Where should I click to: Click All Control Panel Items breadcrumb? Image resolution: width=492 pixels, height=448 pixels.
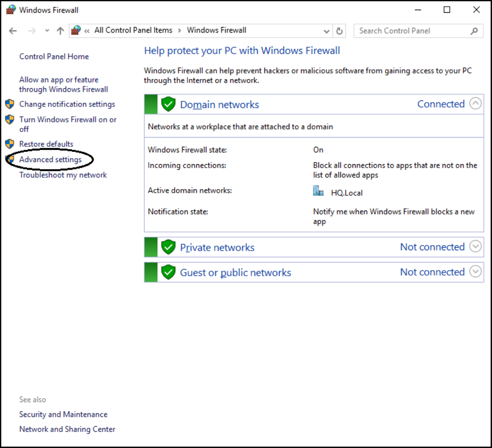click(x=133, y=30)
